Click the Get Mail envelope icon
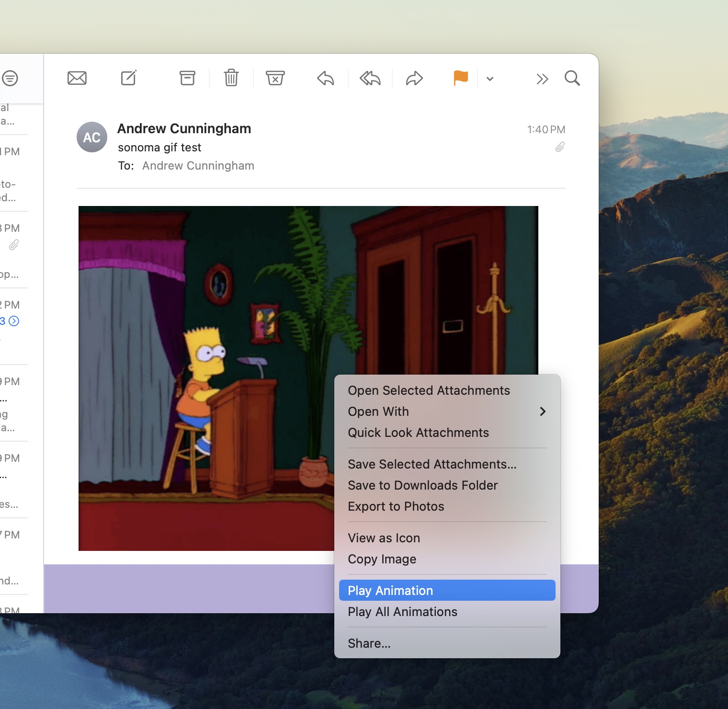This screenshot has width=728, height=709. [x=77, y=78]
